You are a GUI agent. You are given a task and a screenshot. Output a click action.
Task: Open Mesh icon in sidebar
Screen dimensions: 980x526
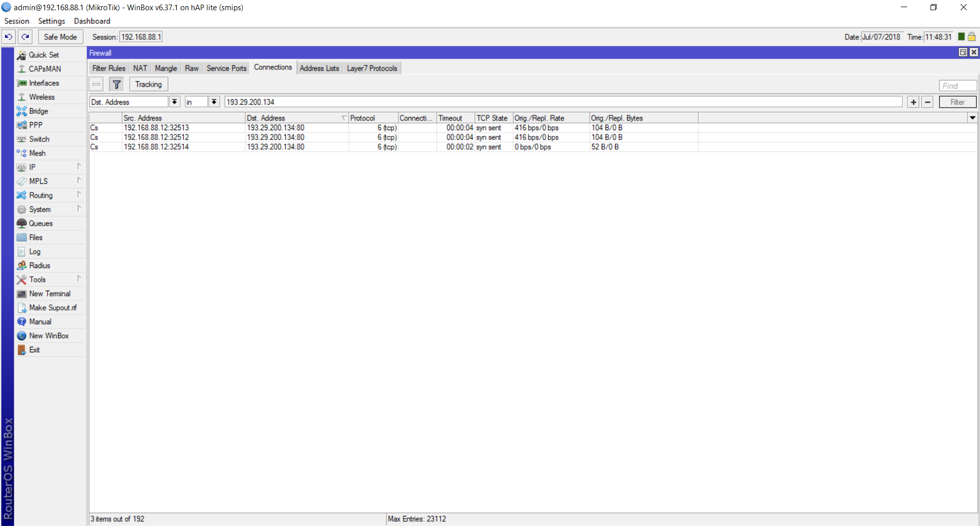click(x=21, y=153)
